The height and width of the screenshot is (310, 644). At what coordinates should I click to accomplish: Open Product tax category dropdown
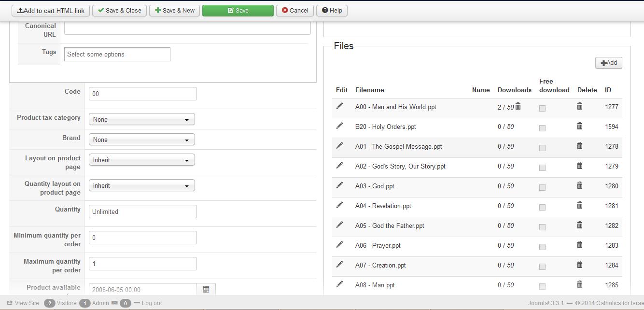[142, 119]
